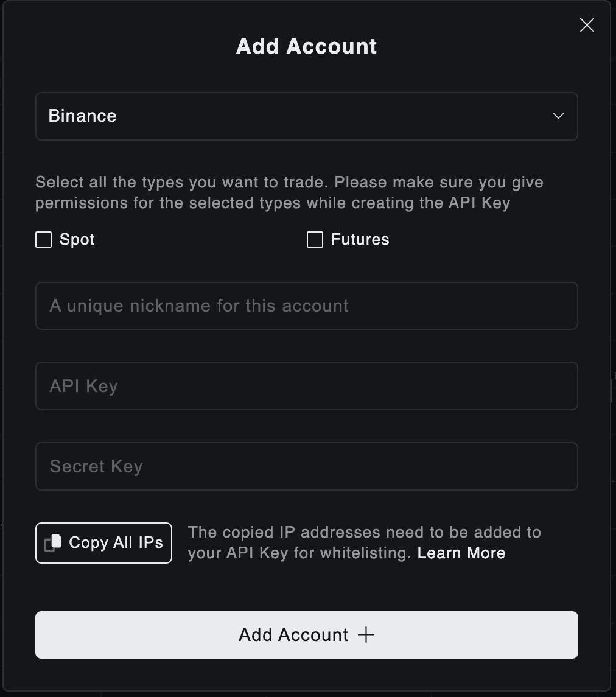Enable the Spot trading checkbox

tap(44, 240)
